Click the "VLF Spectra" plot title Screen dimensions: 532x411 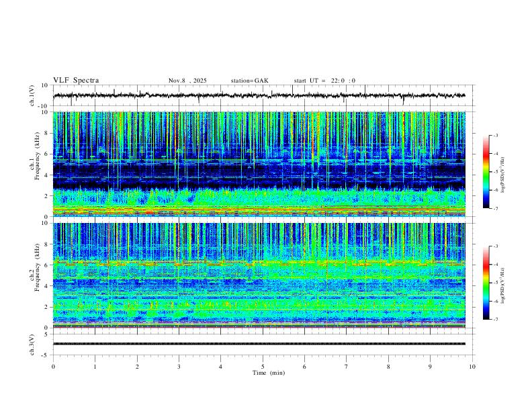pyautogui.click(x=76, y=81)
